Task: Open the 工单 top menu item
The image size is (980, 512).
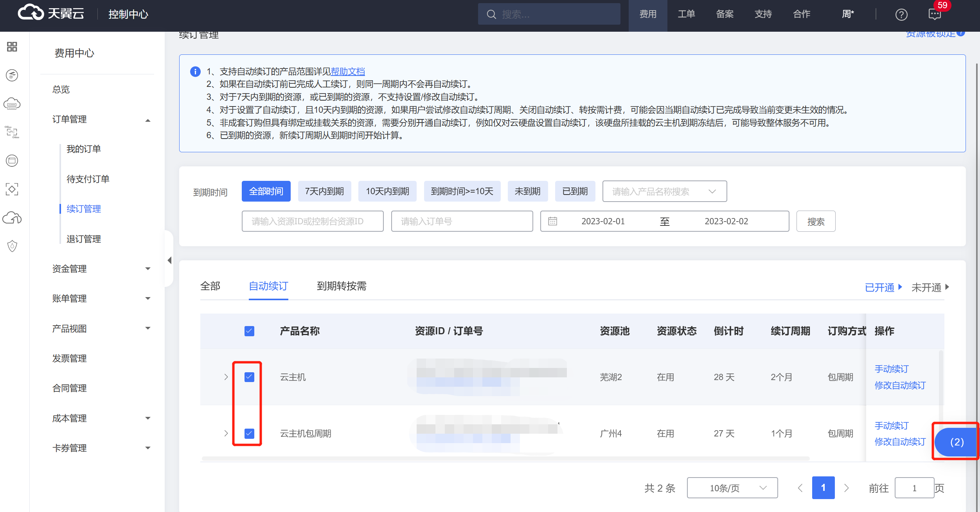Action: 686,14
